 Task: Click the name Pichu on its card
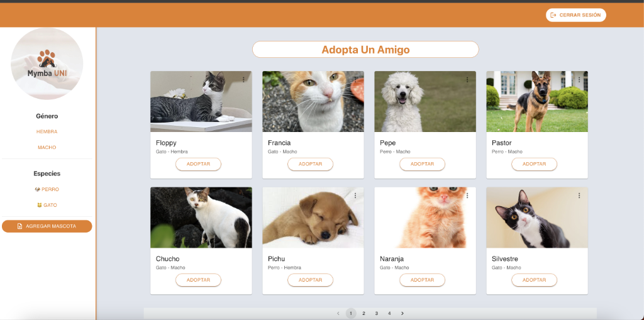[277, 259]
